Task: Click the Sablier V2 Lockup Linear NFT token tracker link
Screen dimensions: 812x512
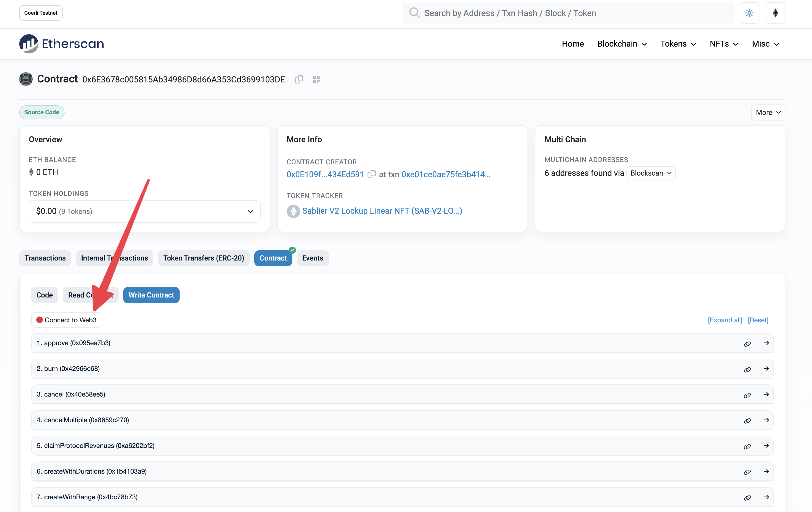Action: click(381, 211)
